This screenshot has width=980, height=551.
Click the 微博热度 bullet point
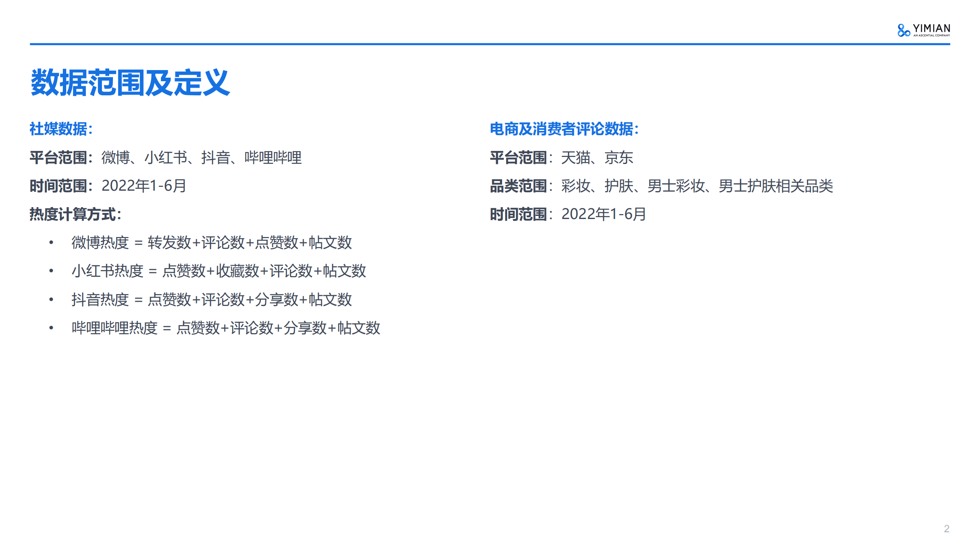coord(211,243)
